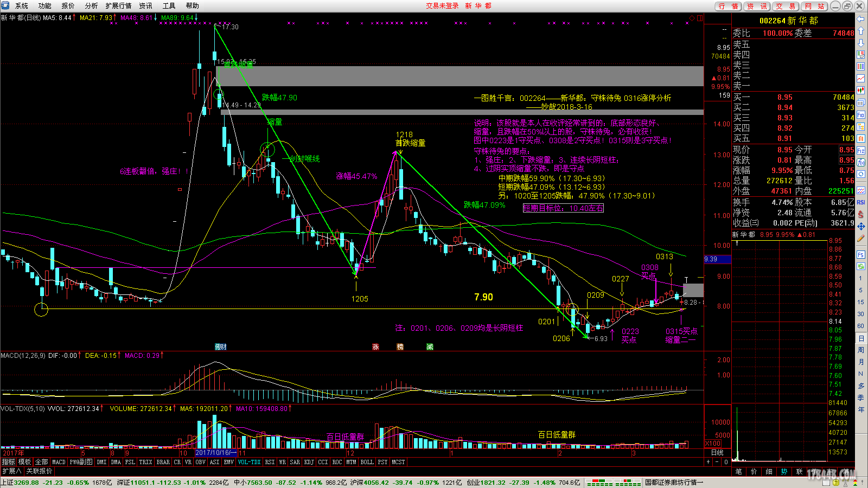This screenshot has height=488, width=868.
Task: Select the 月 monthly period toggle
Action: coord(861,362)
